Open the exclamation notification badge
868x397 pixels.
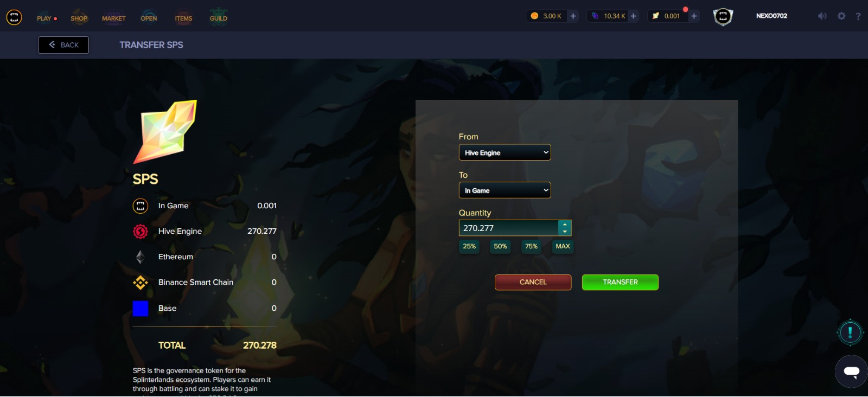point(850,332)
